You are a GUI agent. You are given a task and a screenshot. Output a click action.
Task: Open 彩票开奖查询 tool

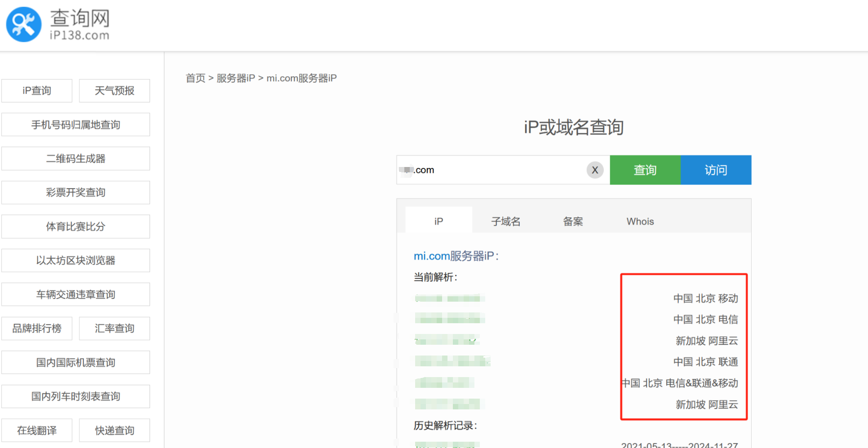pyautogui.click(x=75, y=193)
